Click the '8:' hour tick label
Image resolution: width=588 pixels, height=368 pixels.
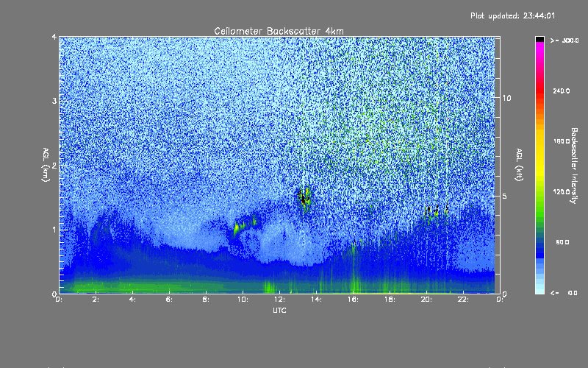(207, 300)
